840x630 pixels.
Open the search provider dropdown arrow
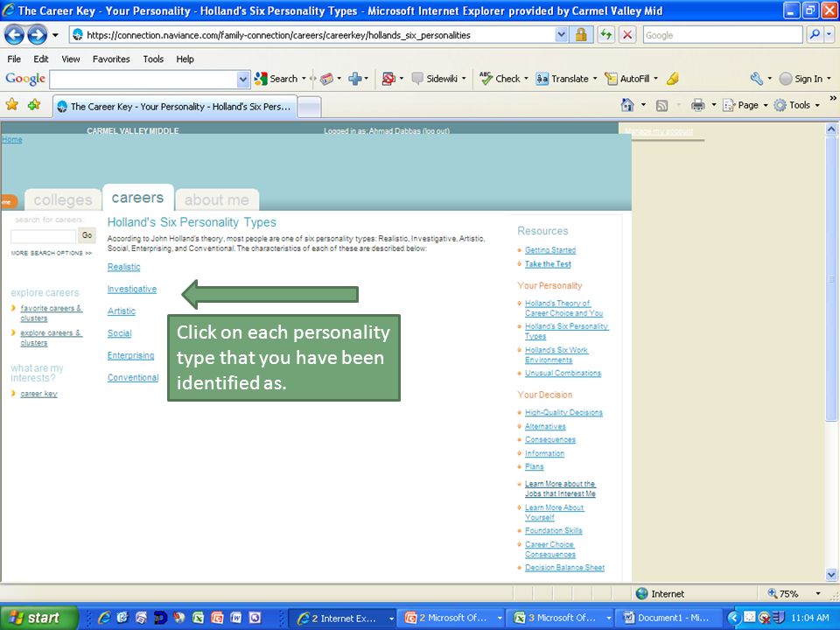(x=829, y=35)
